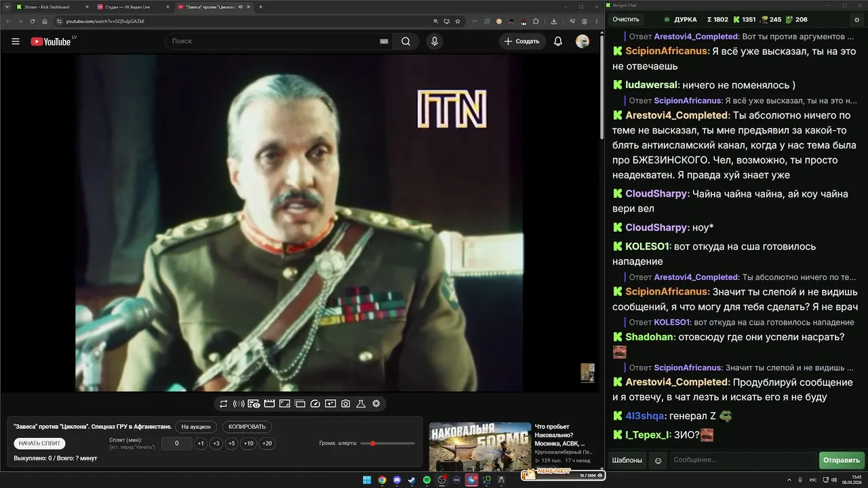Click the На аукцион button
This screenshot has height=488, width=868.
[x=197, y=427]
